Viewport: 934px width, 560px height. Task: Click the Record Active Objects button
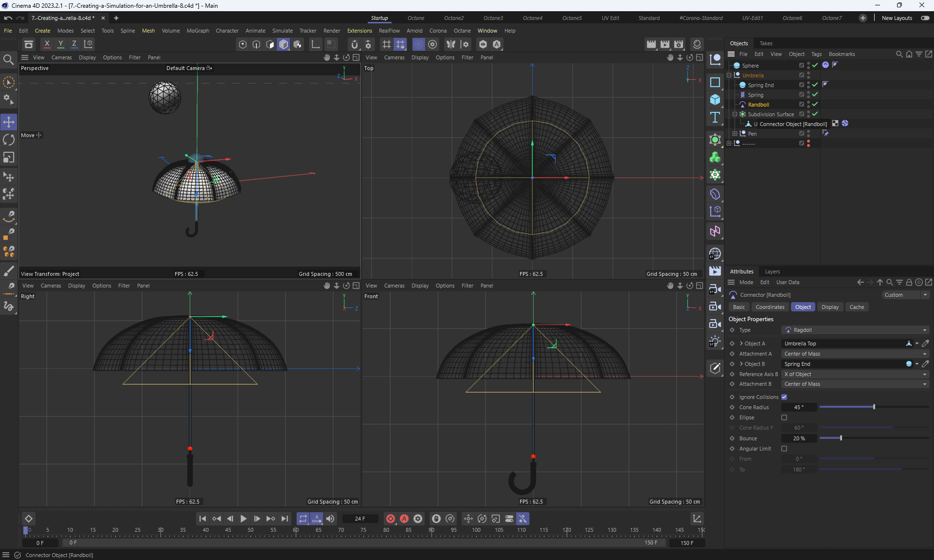pyautogui.click(x=390, y=519)
